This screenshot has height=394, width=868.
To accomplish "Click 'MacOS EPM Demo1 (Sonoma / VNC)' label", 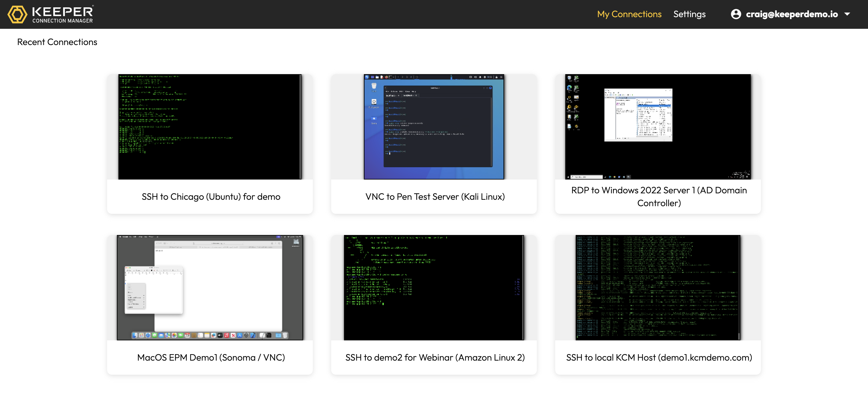I will pyautogui.click(x=211, y=358).
